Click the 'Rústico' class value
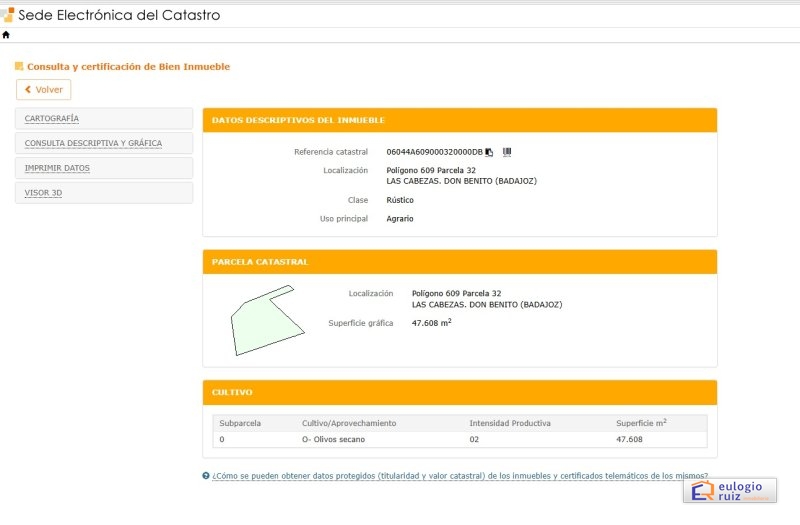 click(x=400, y=200)
